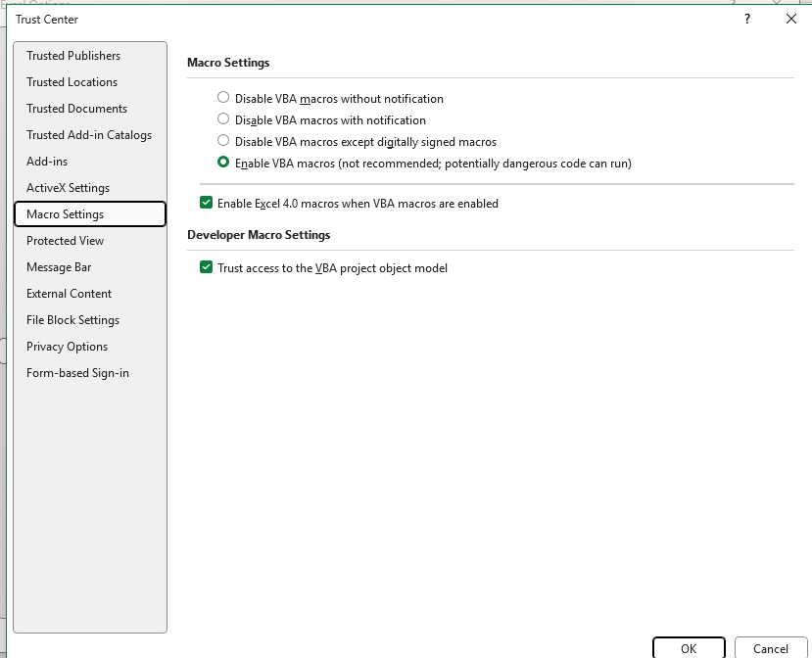Go to Trusted Add-in Catalogs
Image resolution: width=812 pixels, height=658 pixels.
[x=90, y=134]
